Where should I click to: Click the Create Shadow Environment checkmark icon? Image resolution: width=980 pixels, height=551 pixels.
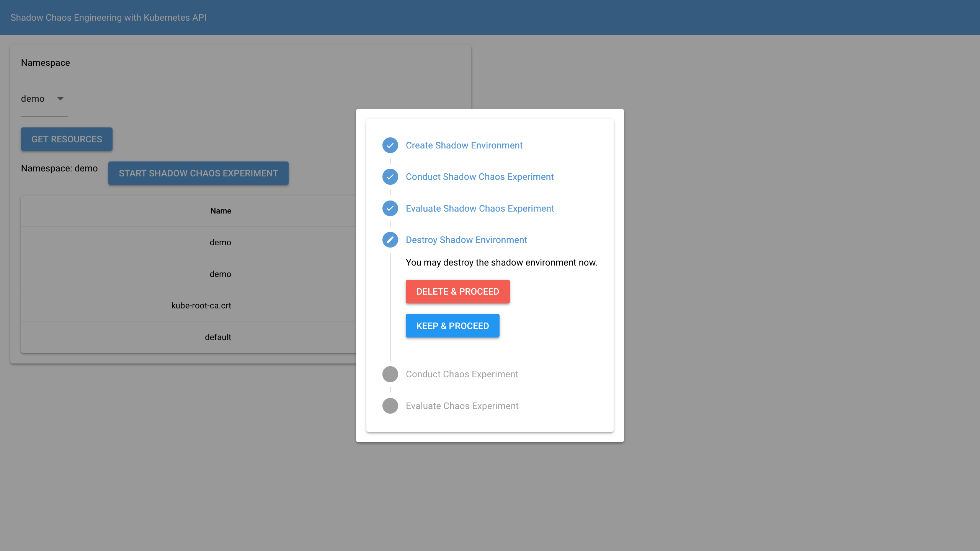(x=390, y=145)
